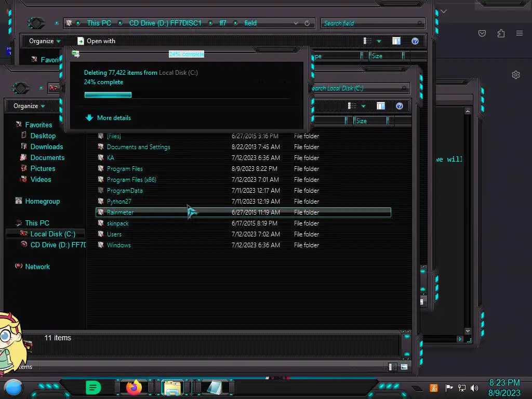Click ff7 breadcrumb segment
This screenshot has height=399, width=532.
coord(222,23)
